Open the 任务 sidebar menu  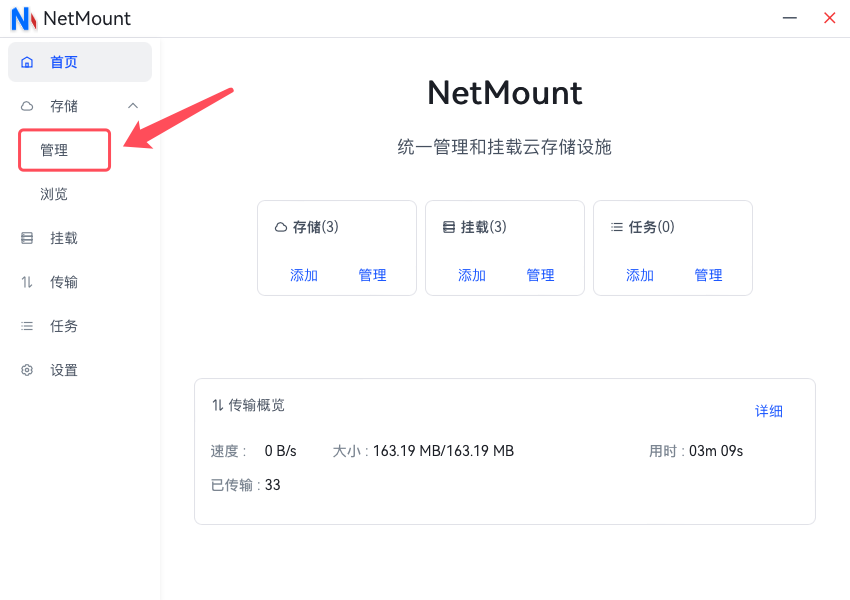click(80, 326)
